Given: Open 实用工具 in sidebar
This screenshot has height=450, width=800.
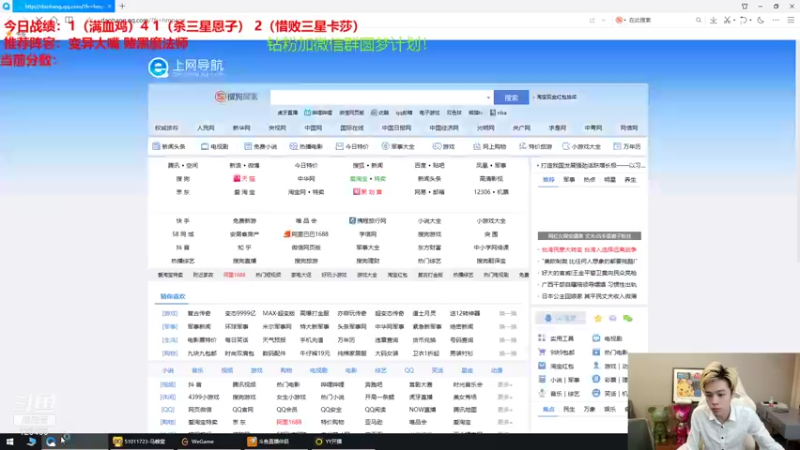Looking at the screenshot, I should pos(556,338).
